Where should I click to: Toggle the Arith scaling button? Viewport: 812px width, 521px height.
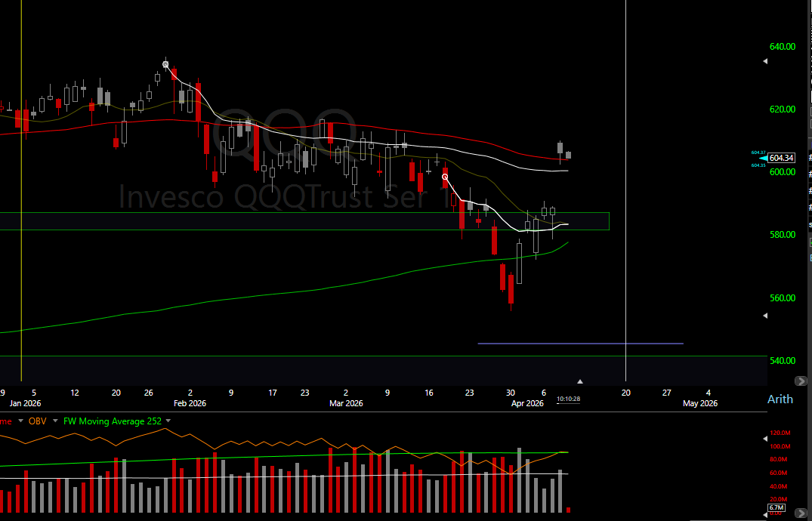coord(780,399)
